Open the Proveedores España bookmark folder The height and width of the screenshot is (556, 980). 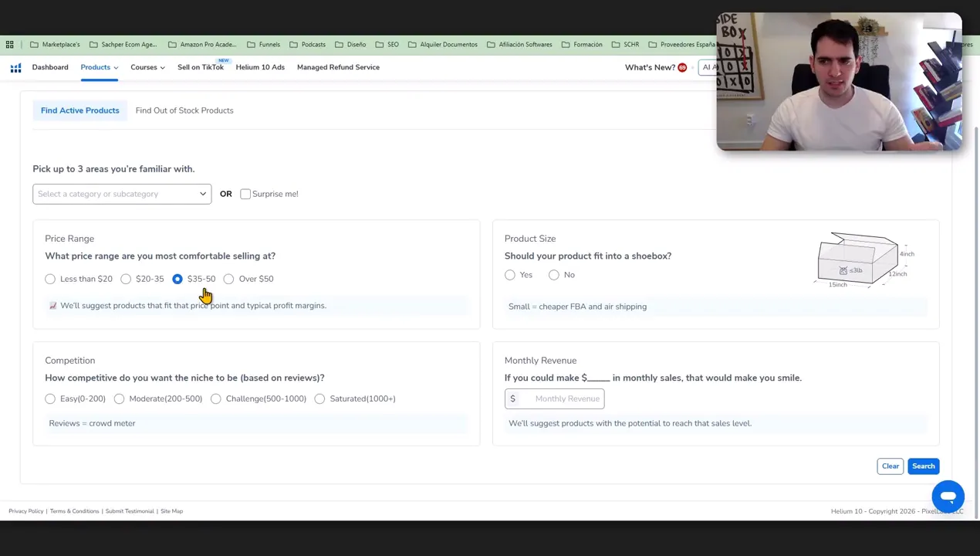[681, 45]
